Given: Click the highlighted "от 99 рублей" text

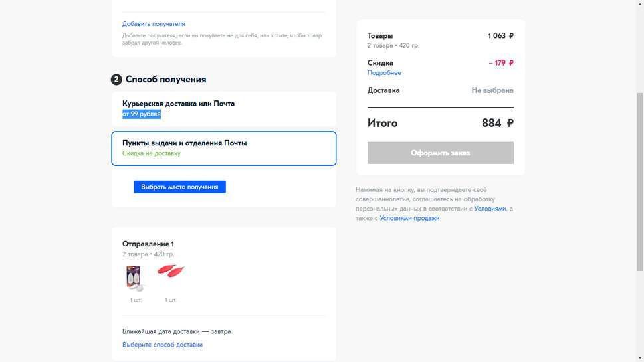Looking at the screenshot, I should click(x=142, y=114).
